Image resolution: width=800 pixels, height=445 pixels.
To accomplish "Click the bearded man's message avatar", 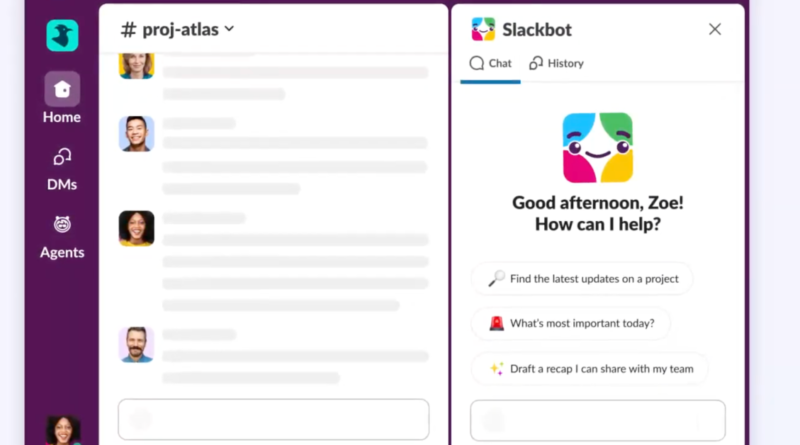I will [x=136, y=344].
